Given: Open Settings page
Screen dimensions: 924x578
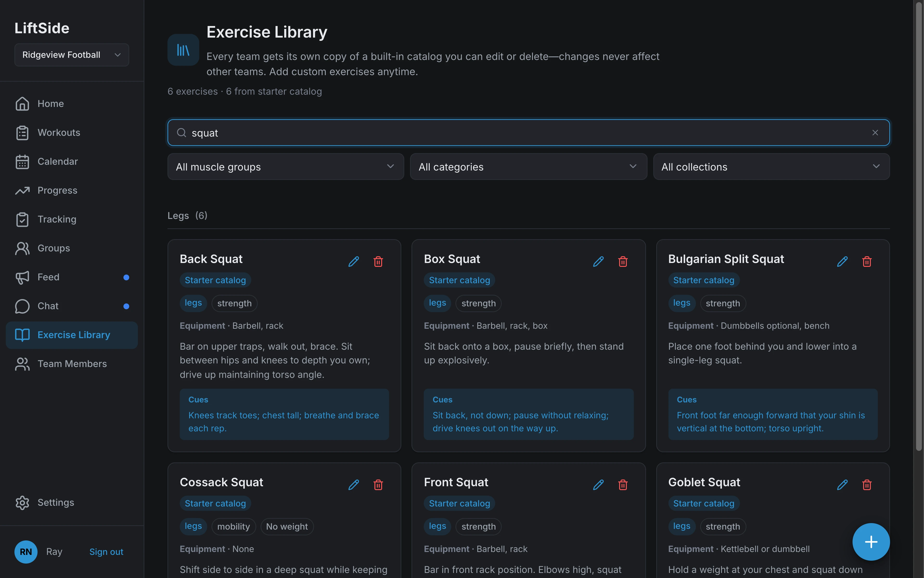Looking at the screenshot, I should [72, 503].
